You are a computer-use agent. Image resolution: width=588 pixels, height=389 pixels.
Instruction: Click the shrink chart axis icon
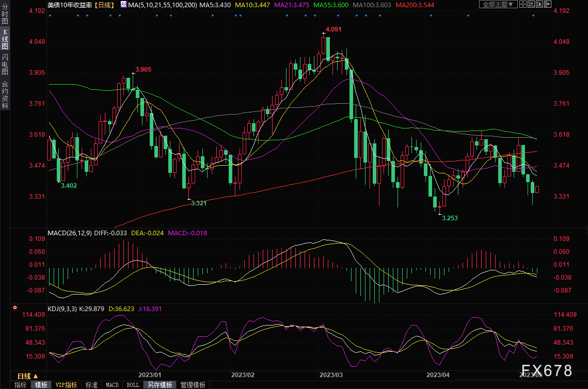(x=531, y=5)
